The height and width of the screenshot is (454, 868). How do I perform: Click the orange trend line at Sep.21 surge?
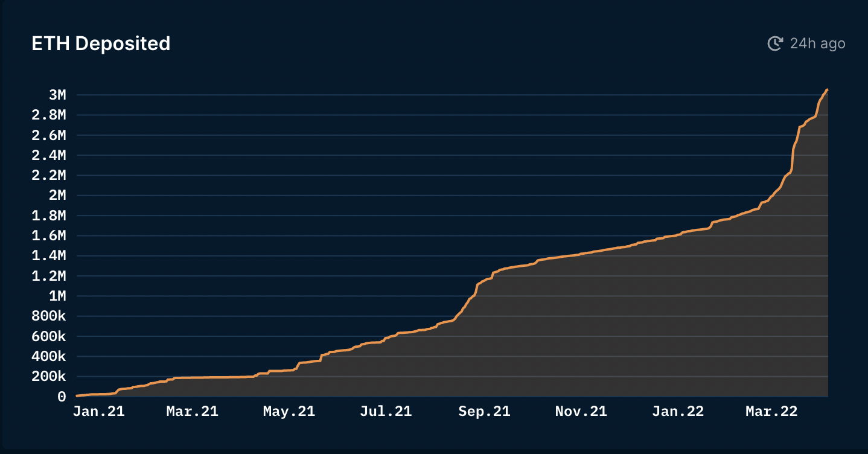[477, 290]
